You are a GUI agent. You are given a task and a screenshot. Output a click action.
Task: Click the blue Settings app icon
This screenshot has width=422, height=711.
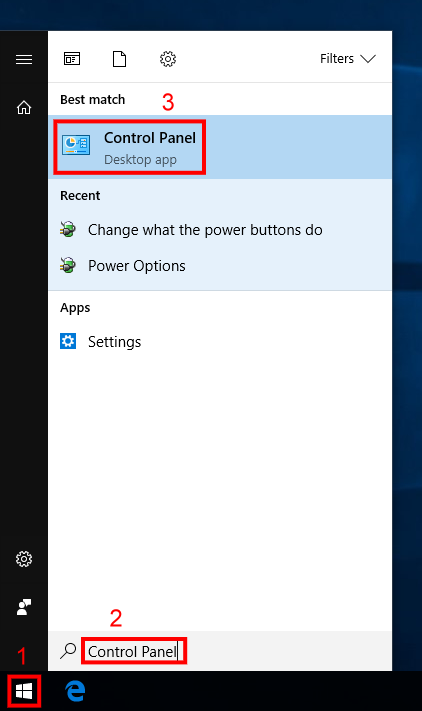(x=68, y=341)
